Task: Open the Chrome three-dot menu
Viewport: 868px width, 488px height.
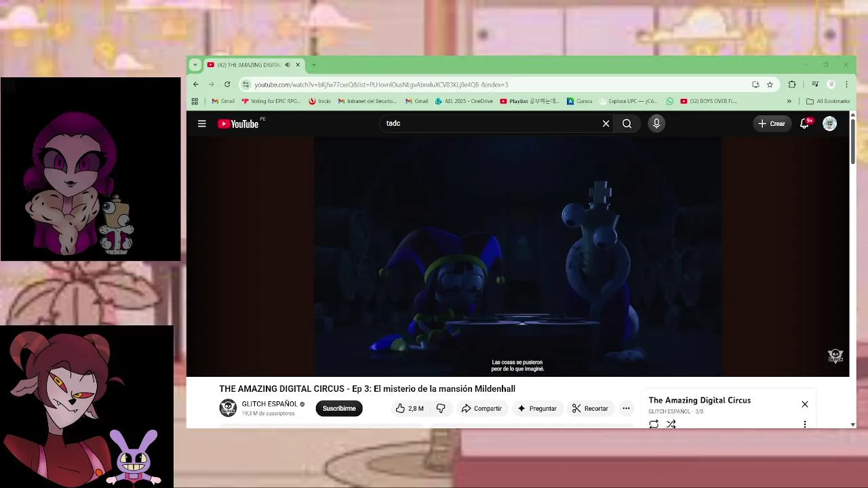Action: coord(846,84)
